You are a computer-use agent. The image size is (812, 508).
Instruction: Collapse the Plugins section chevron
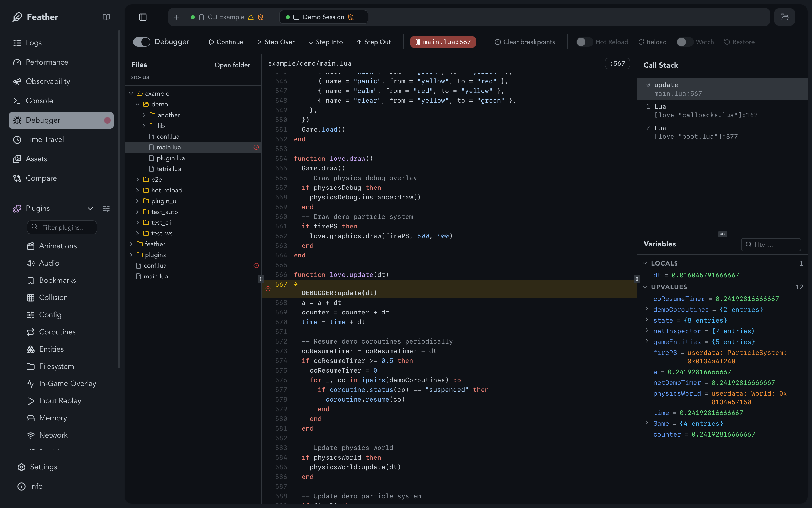(90, 208)
